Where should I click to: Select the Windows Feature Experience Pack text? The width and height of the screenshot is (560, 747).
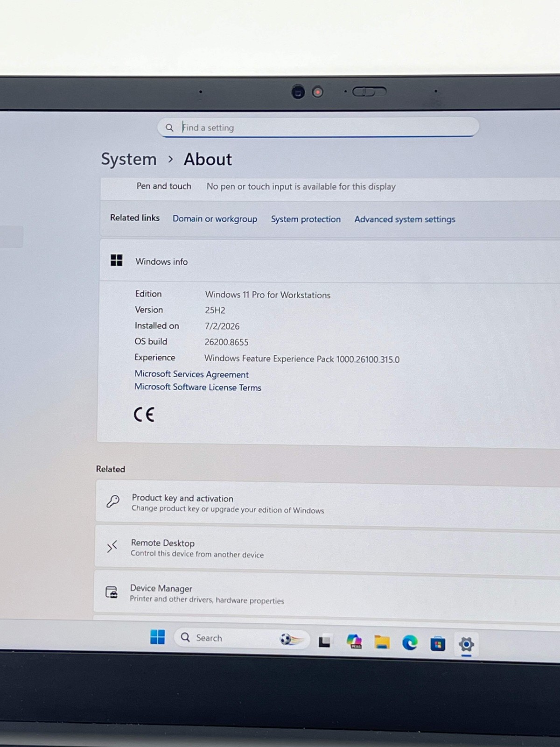(x=302, y=359)
